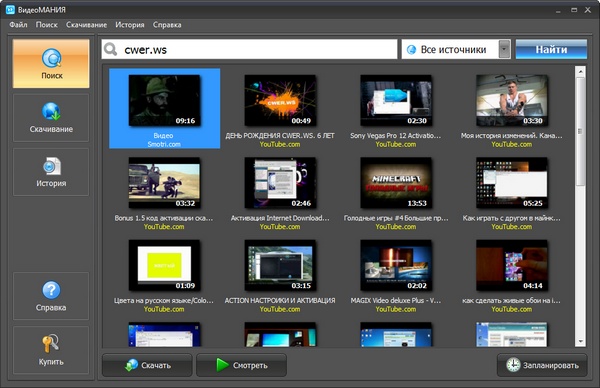
Task: Click the magnifier icon in search box
Action: click(111, 49)
